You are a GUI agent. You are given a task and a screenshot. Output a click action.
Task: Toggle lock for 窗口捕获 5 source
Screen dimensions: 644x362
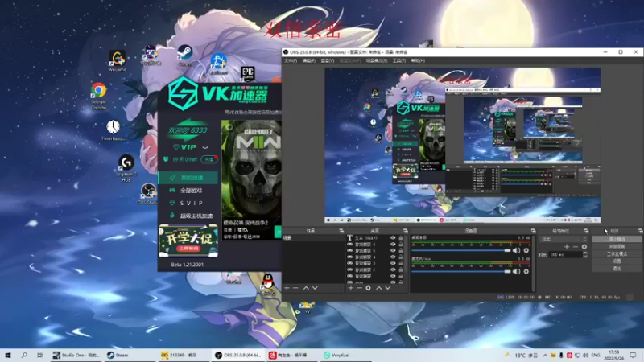coord(401,251)
